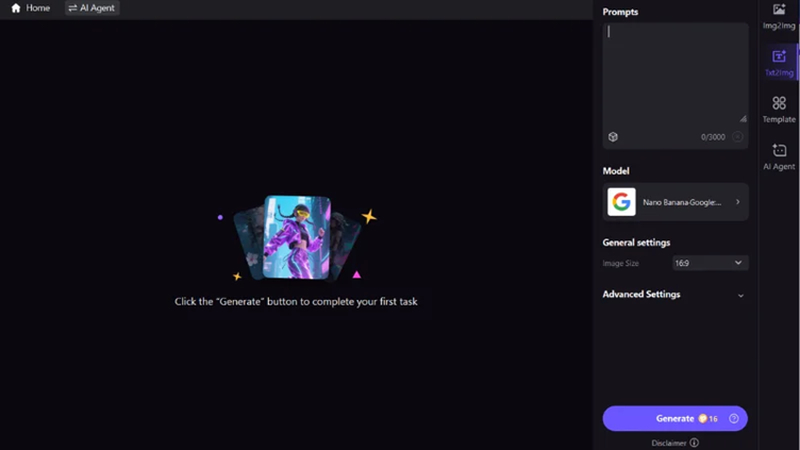Click the prompt box resize handle
The width and height of the screenshot is (800, 450).
click(x=743, y=119)
